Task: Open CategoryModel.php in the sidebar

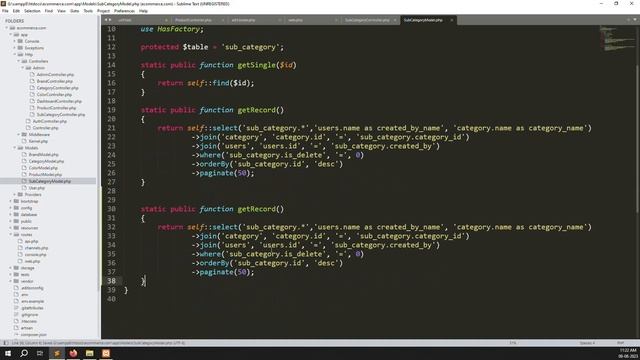Action: (x=46, y=161)
